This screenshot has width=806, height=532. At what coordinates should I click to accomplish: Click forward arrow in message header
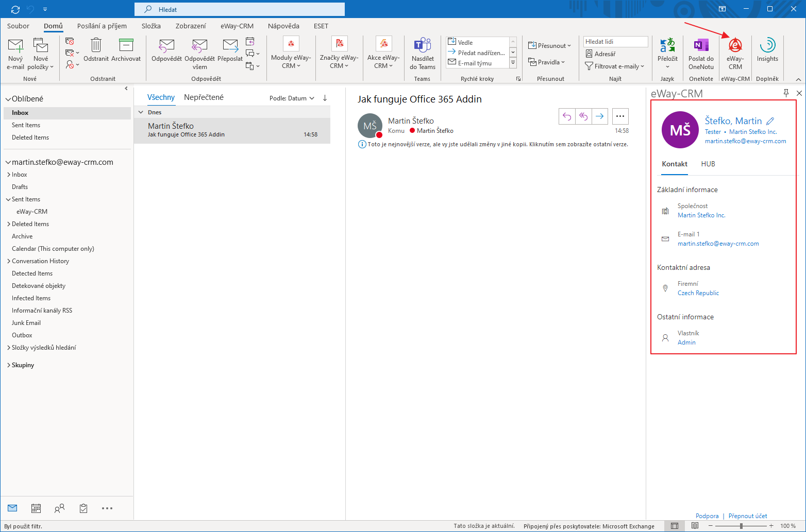[600, 116]
